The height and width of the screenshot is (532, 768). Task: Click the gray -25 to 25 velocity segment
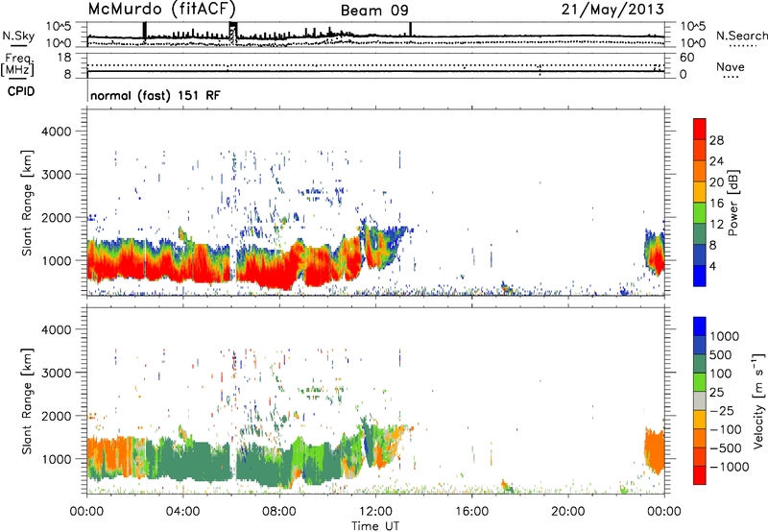(700, 400)
